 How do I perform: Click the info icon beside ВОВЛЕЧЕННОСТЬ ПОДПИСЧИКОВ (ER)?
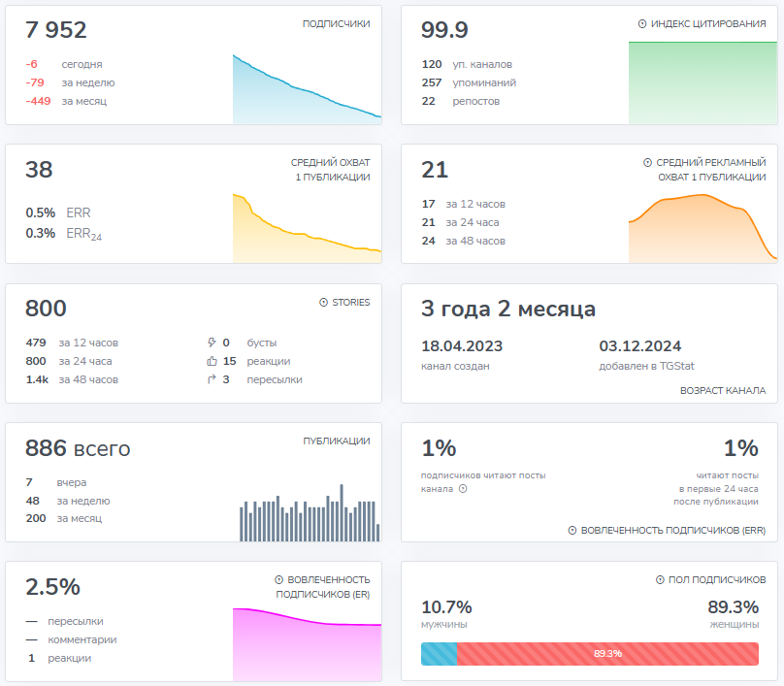tap(279, 579)
